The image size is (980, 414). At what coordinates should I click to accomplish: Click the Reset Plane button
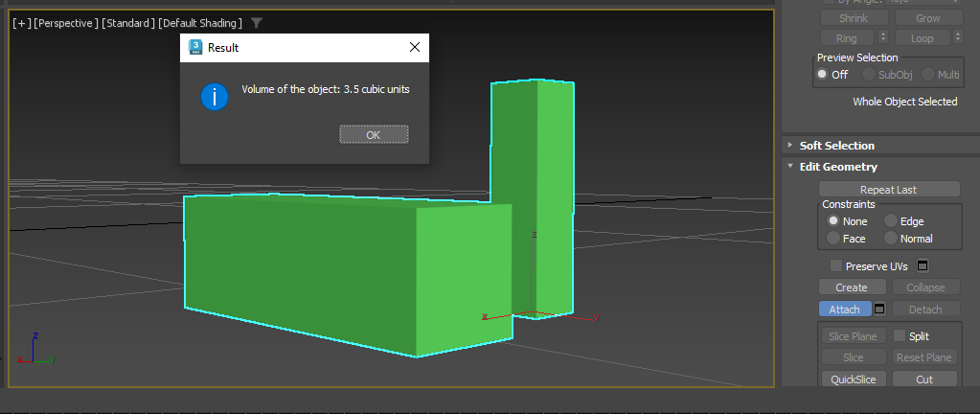(923, 357)
